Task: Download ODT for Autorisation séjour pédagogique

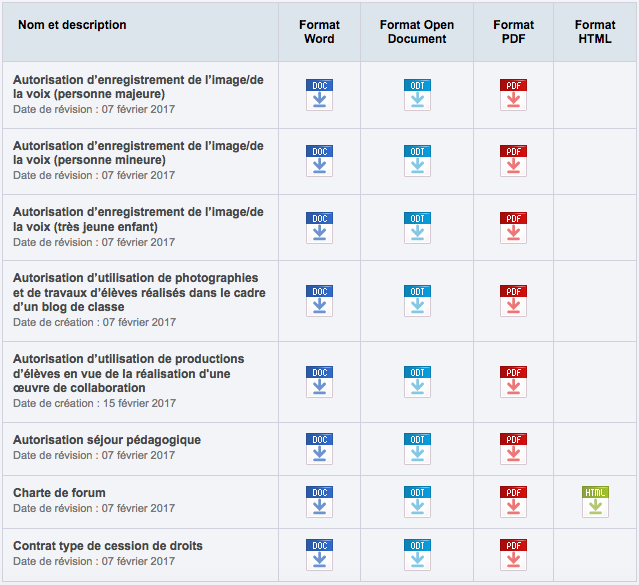Action: coord(417,448)
